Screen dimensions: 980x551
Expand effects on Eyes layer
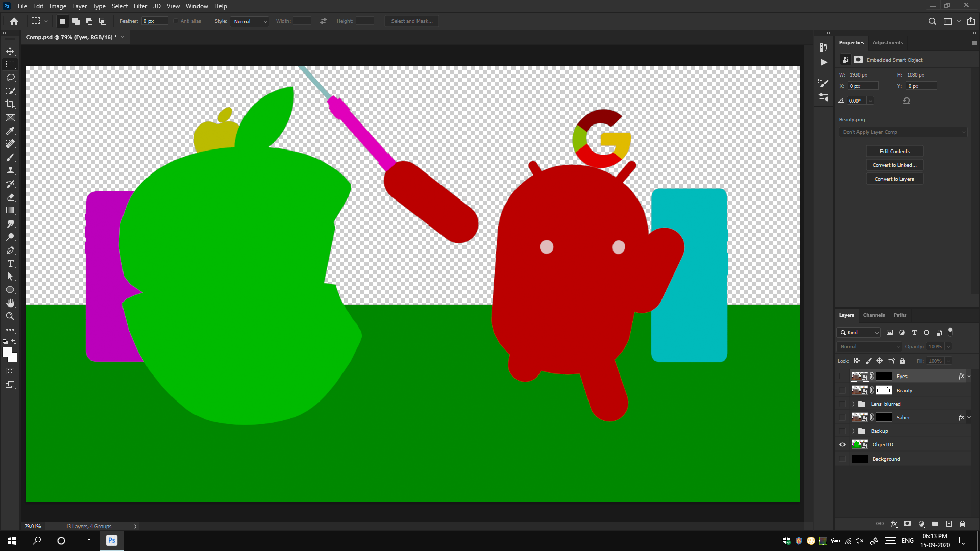969,376
